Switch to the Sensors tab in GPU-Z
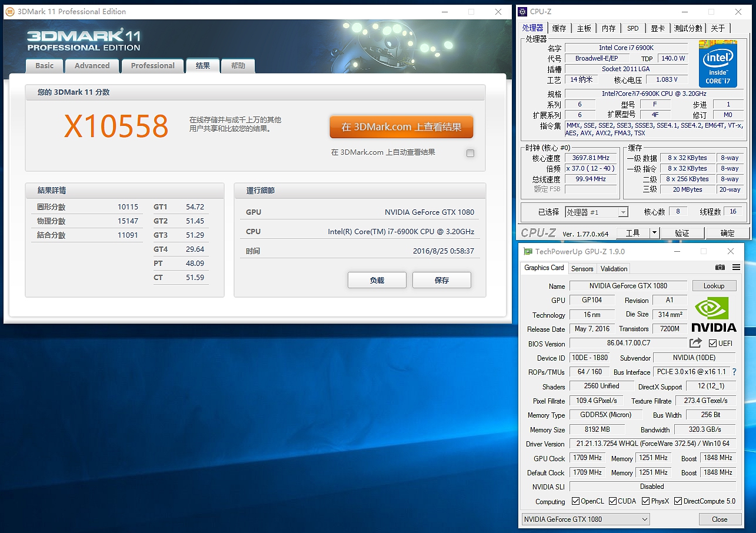Screen dimensions: 756x533 coord(582,268)
